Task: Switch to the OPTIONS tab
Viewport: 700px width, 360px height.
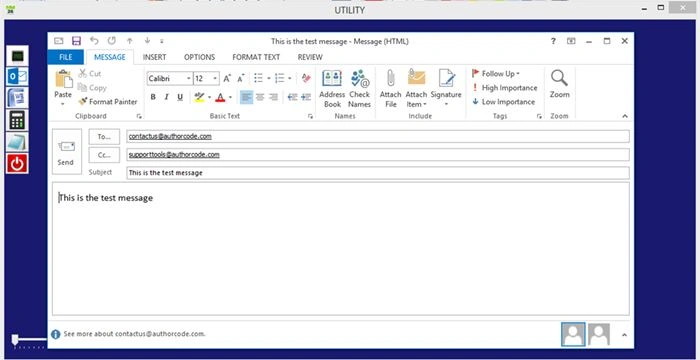Action: pos(200,57)
